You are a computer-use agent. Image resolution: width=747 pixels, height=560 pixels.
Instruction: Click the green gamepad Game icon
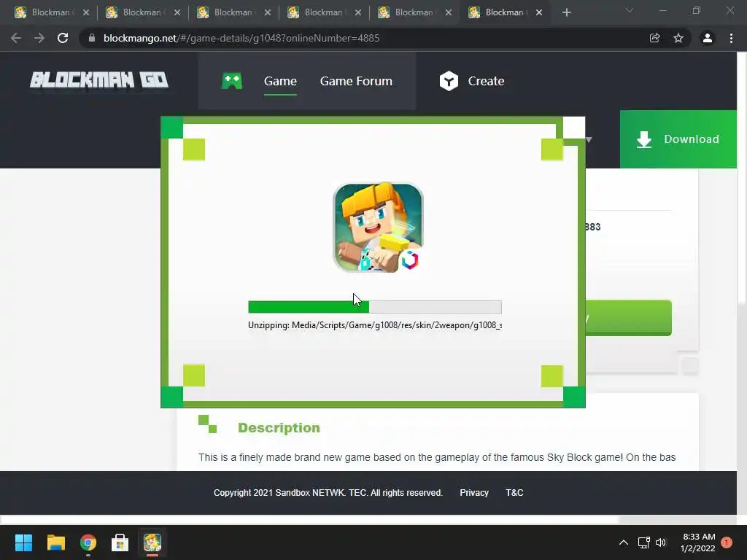click(x=232, y=81)
